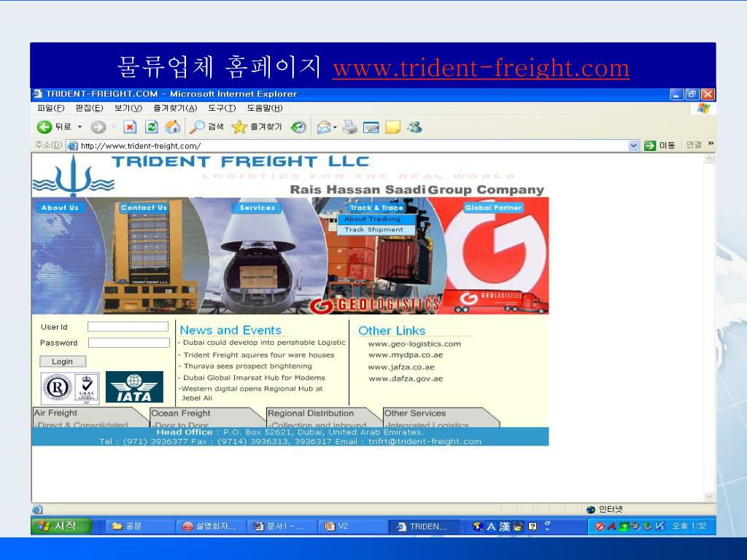Click the scrollbar up arrow
747x560 pixels.
point(709,158)
